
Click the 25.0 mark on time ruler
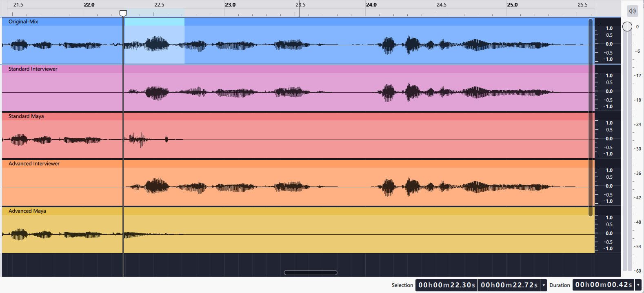(512, 5)
